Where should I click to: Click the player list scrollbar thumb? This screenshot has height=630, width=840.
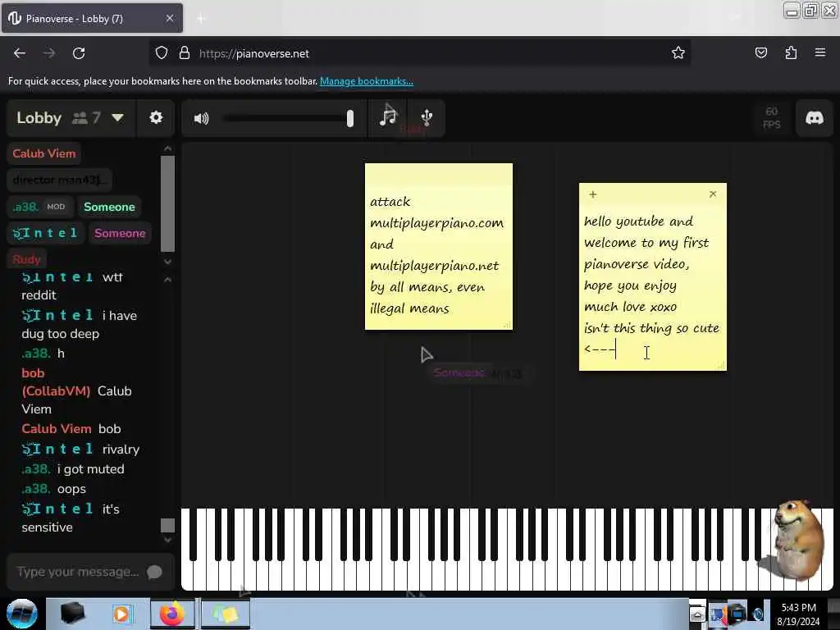pyautogui.click(x=167, y=203)
